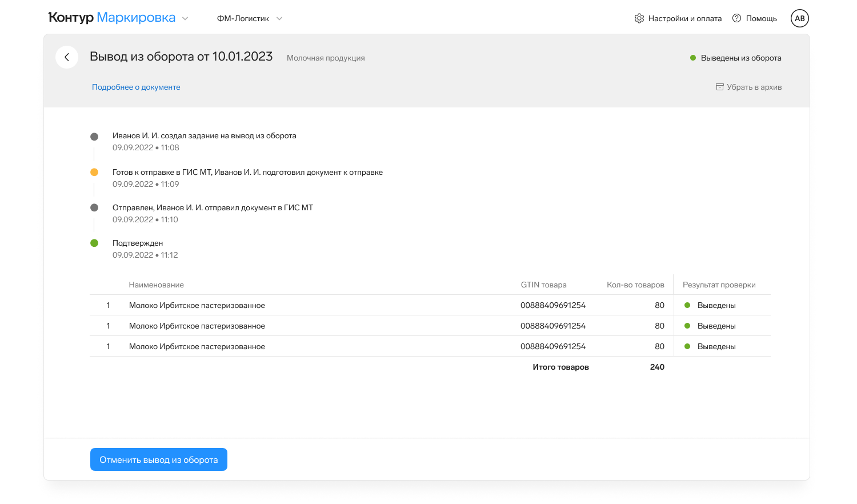This screenshot has height=504, width=857.
Task: Open the Помощь menu item
Action: (x=761, y=18)
